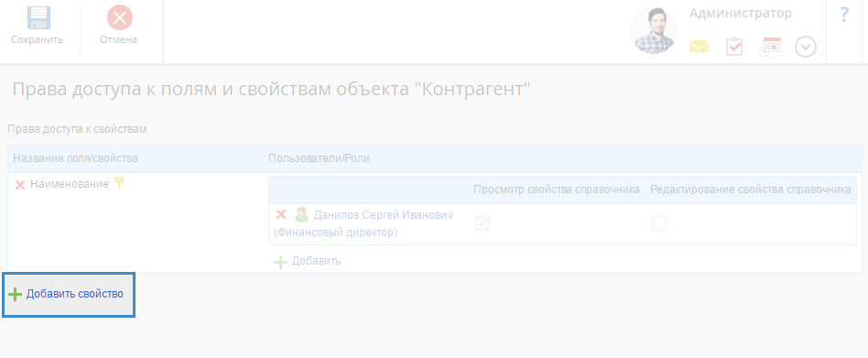868x358 pixels.
Task: Click the Добавить свойство button
Action: point(69,295)
